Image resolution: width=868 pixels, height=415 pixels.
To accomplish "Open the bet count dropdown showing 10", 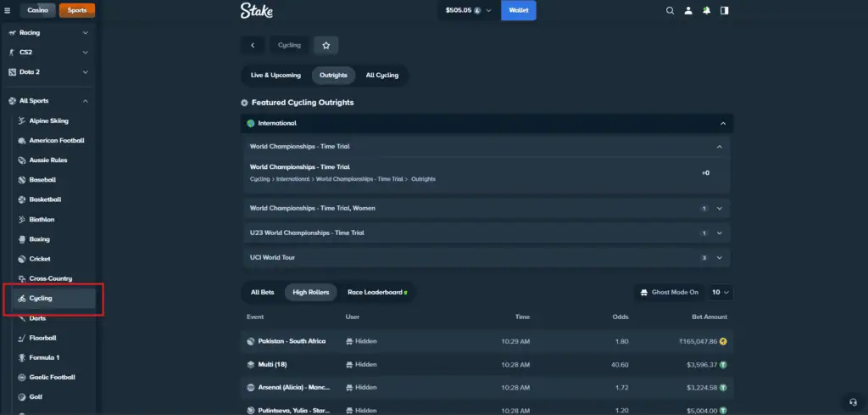I will point(721,292).
